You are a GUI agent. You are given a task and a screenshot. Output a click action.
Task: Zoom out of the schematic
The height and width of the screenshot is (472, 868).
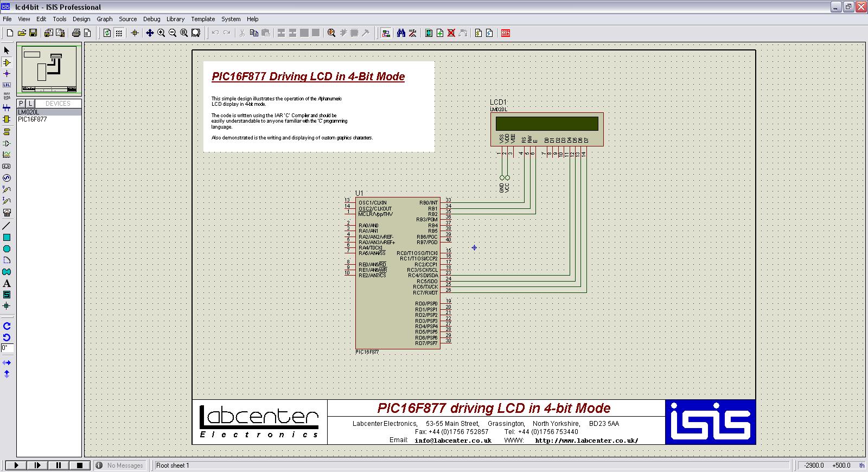click(173, 33)
